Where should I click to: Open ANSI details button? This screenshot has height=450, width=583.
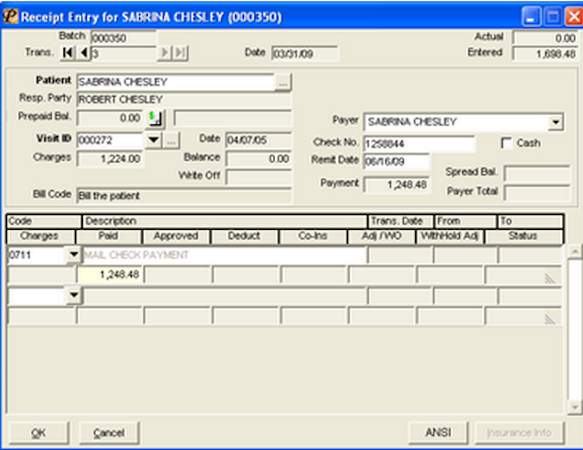pyautogui.click(x=438, y=433)
